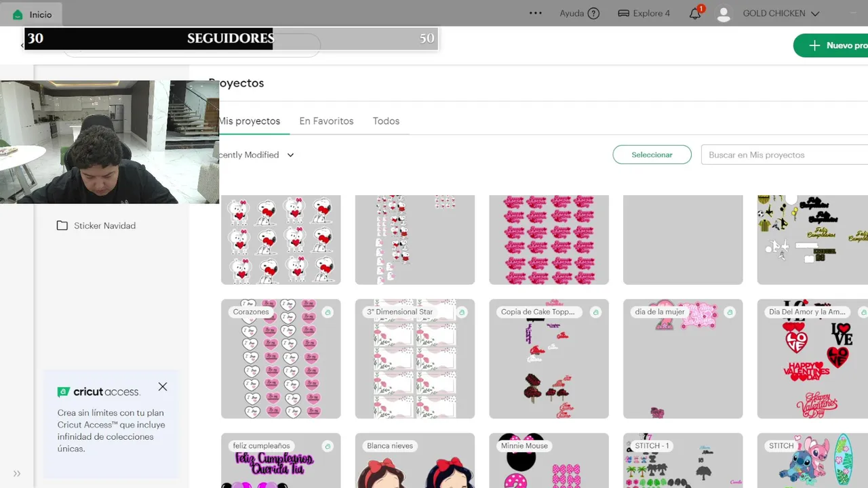Click the back arrow near search bar
The image size is (868, 488).
coord(22,45)
